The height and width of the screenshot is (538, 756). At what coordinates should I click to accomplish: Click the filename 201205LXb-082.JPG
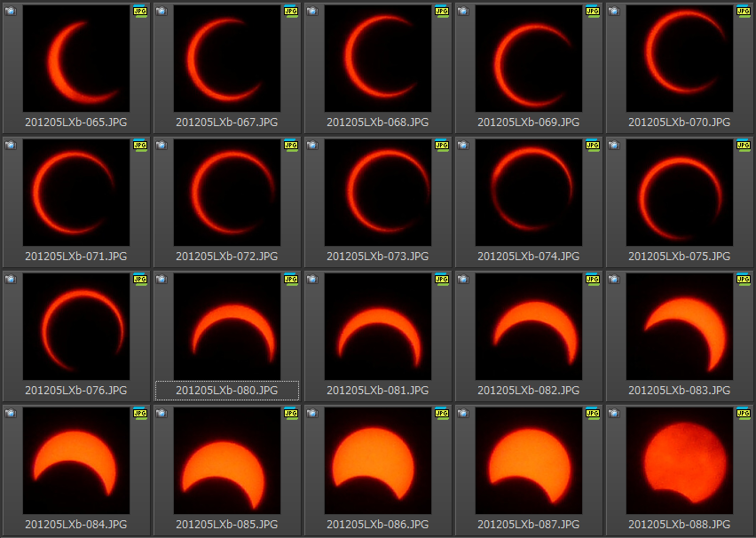coord(529,391)
